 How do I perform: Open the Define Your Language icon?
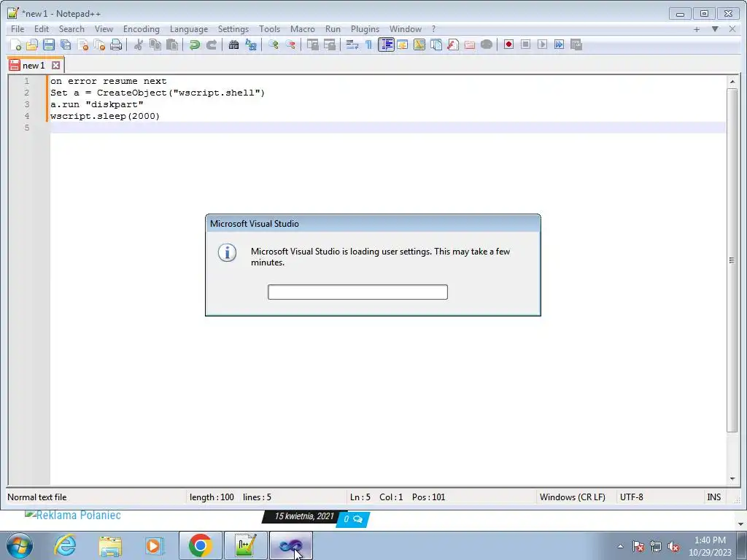[x=403, y=44]
